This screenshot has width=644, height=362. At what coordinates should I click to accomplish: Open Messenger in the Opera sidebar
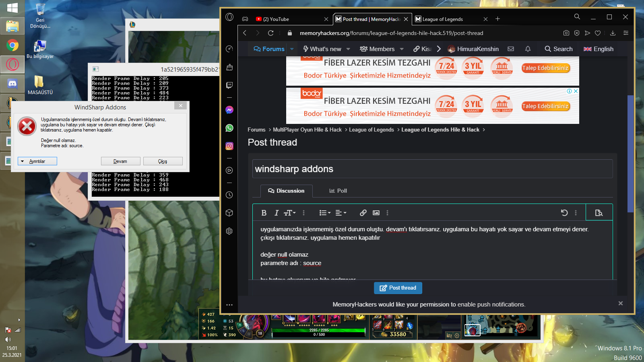pos(229,110)
